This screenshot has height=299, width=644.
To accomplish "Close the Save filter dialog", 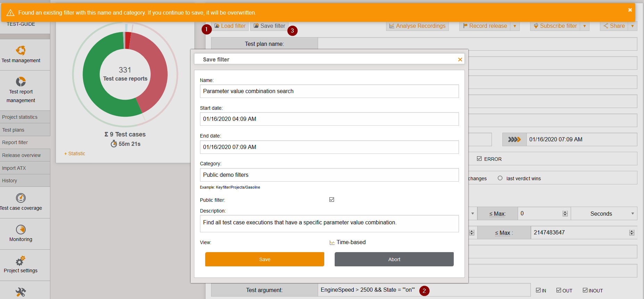I will (x=460, y=60).
